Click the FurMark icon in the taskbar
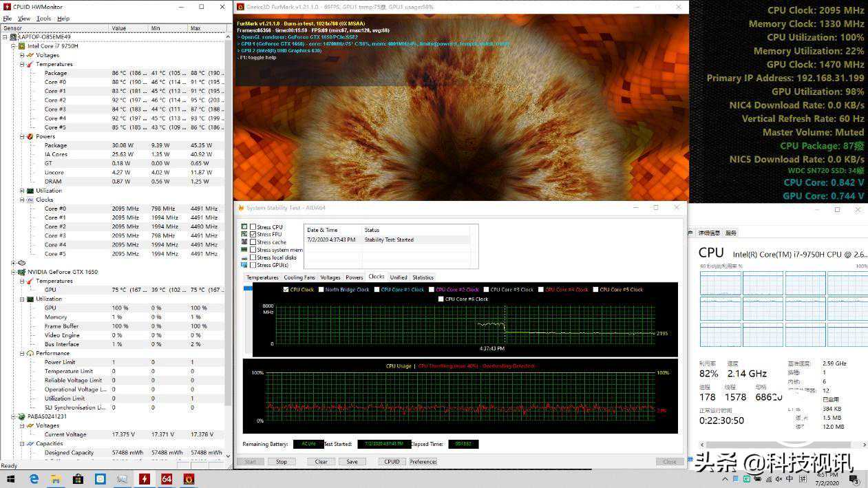868x488 pixels. click(x=189, y=478)
